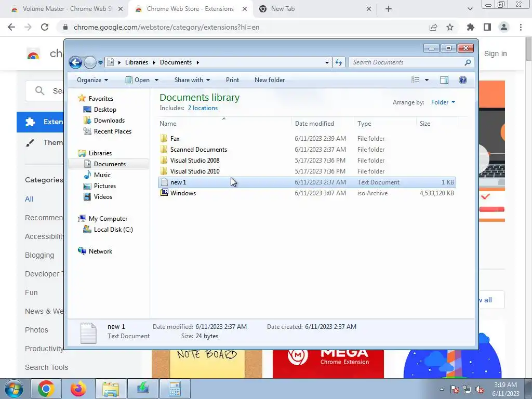Open the Organize menu
Screen dimensions: 532x399
(92, 80)
